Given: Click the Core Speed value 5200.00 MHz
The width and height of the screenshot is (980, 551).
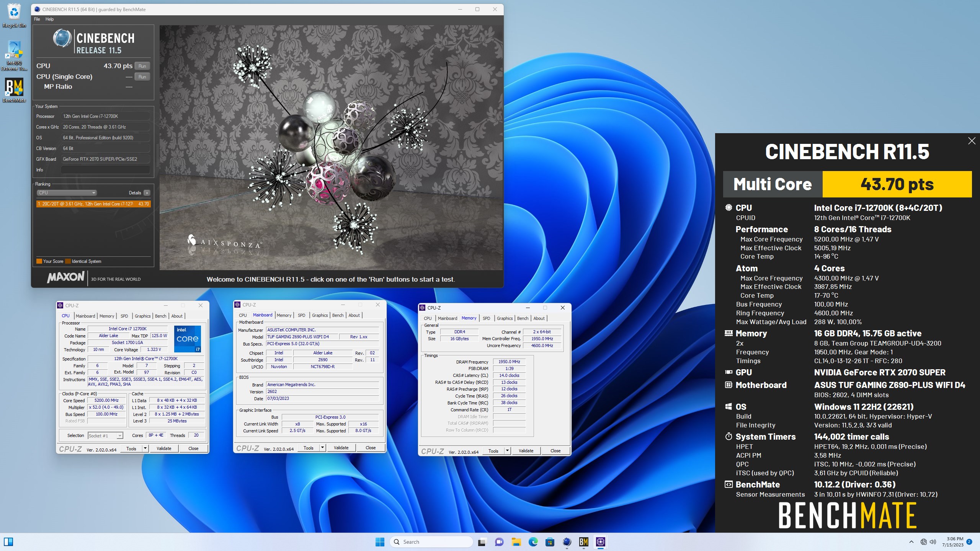Looking at the screenshot, I should (107, 400).
